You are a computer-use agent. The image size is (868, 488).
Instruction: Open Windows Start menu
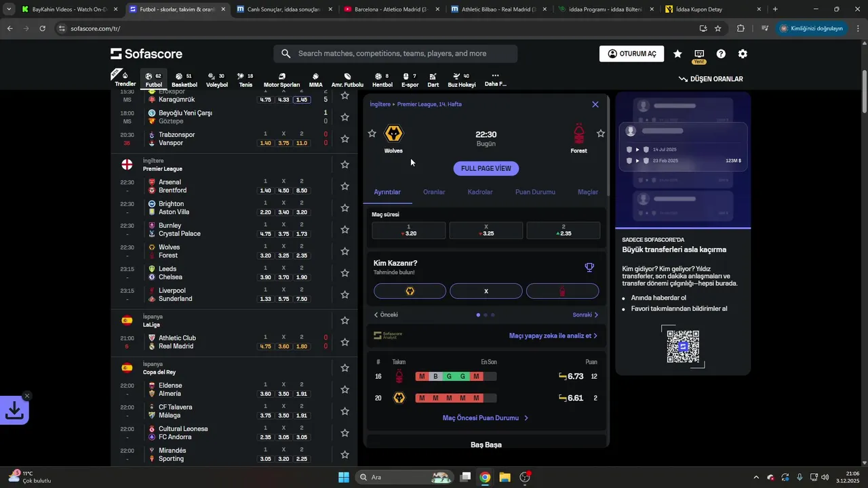pyautogui.click(x=344, y=477)
